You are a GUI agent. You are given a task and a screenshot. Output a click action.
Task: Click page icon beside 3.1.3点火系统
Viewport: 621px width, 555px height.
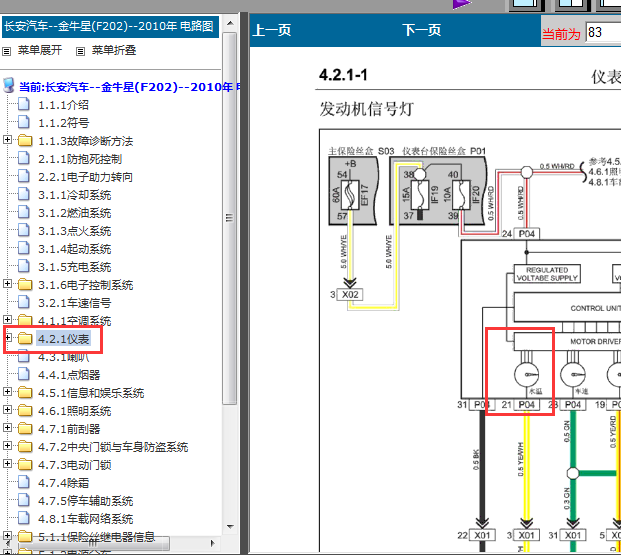(24, 230)
